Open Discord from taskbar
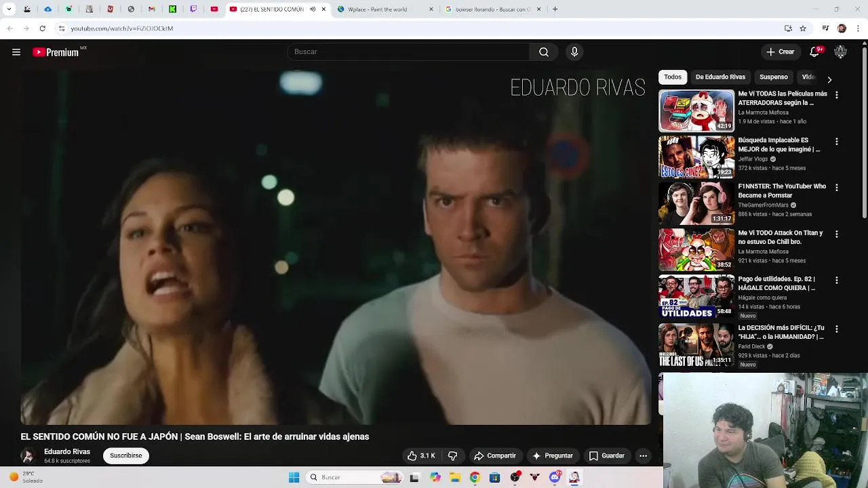This screenshot has height=488, width=868. tap(555, 478)
